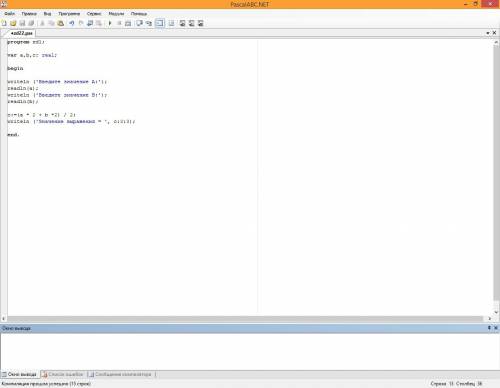Switch to Сообщения компилятора tab
Screen dimensions: 500x388
point(120,374)
